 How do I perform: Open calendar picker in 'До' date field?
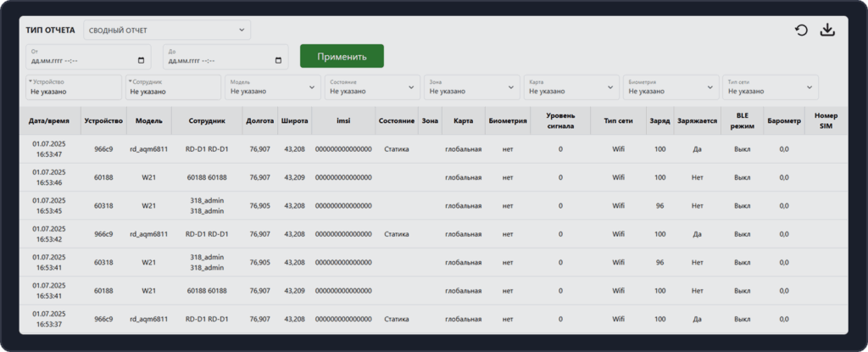pyautogui.click(x=278, y=61)
